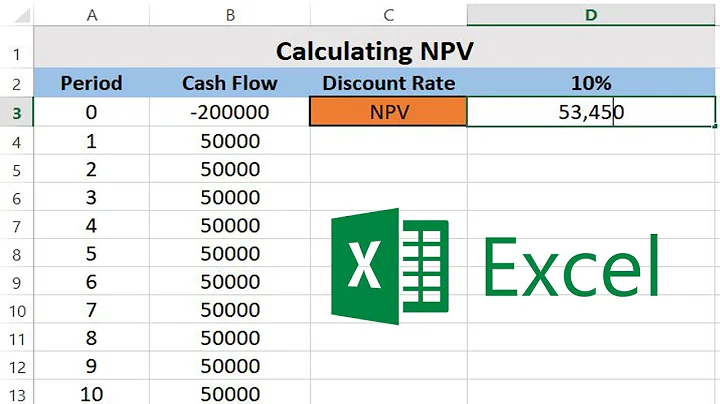
Task: Click the 10% discount rate cell
Action: click(591, 83)
